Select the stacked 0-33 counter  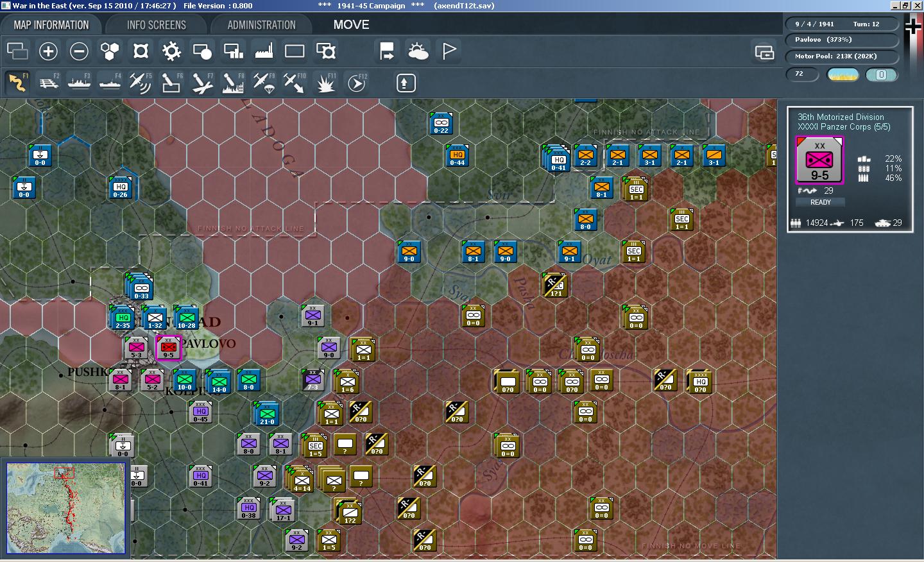[141, 288]
